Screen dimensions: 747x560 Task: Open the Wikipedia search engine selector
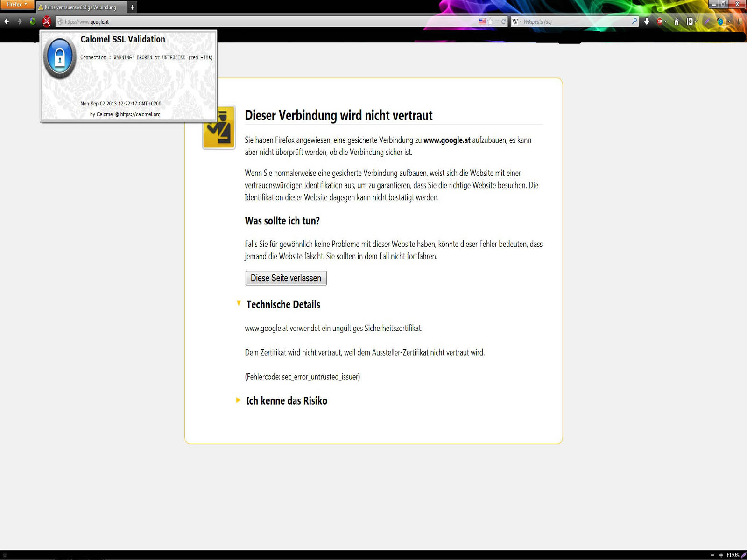click(516, 21)
